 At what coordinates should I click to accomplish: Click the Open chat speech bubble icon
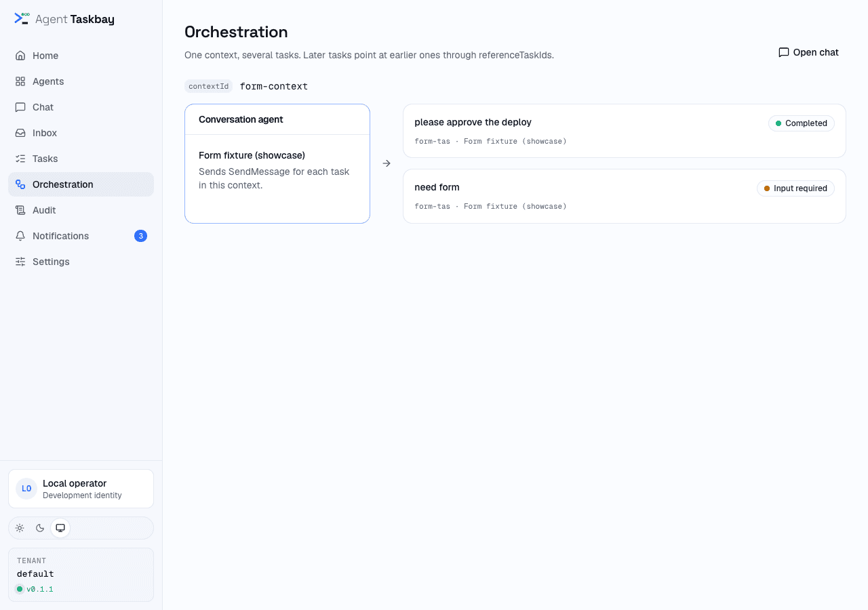point(783,52)
